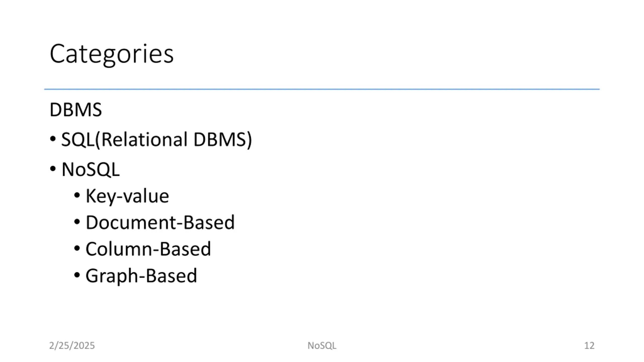Select the Document-Based sub-bullet text
644x362 pixels.
160,222
